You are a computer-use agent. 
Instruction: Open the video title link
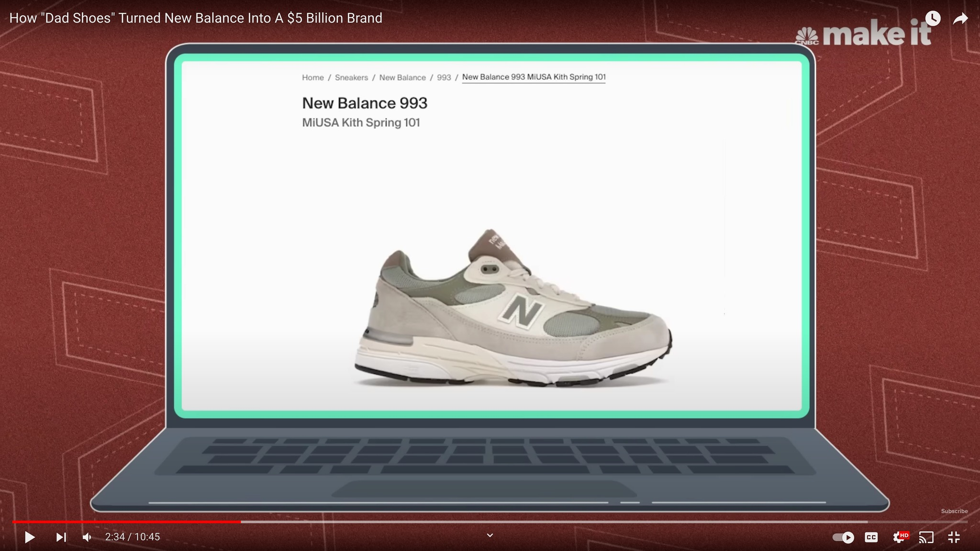coord(196,18)
